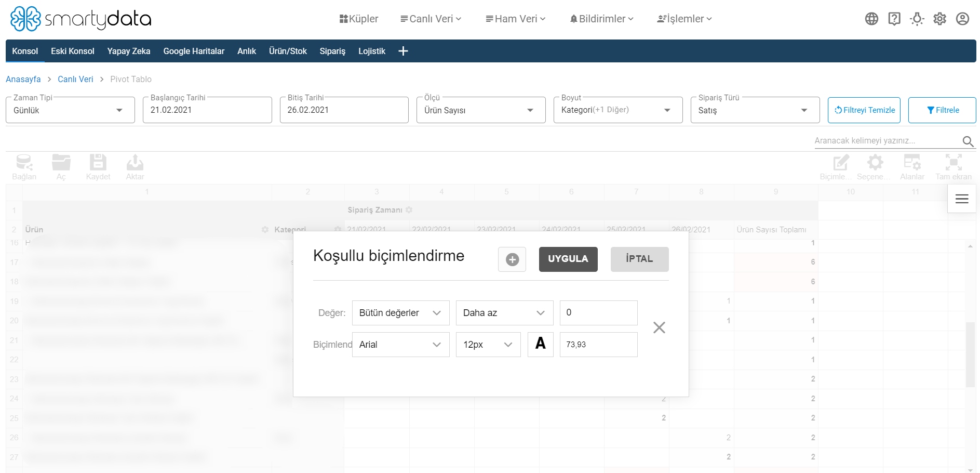Open the Biçimle format toolbar icon
Screen dimensions: 980x473
pyautogui.click(x=836, y=167)
